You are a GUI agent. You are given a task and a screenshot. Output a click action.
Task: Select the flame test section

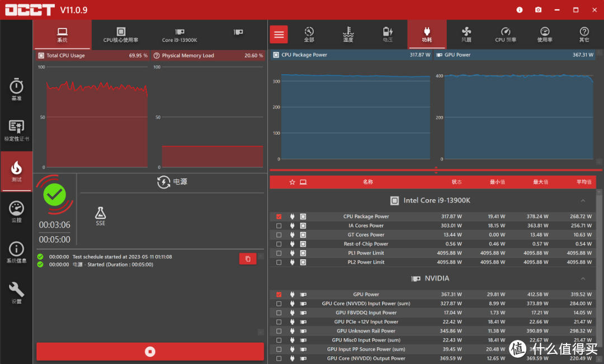(x=16, y=172)
